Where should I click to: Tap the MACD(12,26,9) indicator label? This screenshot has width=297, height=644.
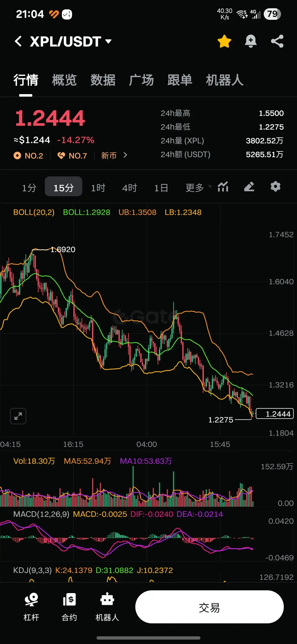(41, 514)
